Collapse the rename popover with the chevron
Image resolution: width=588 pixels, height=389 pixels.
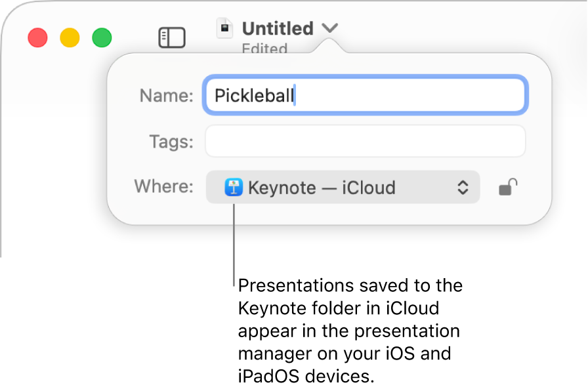[330, 28]
